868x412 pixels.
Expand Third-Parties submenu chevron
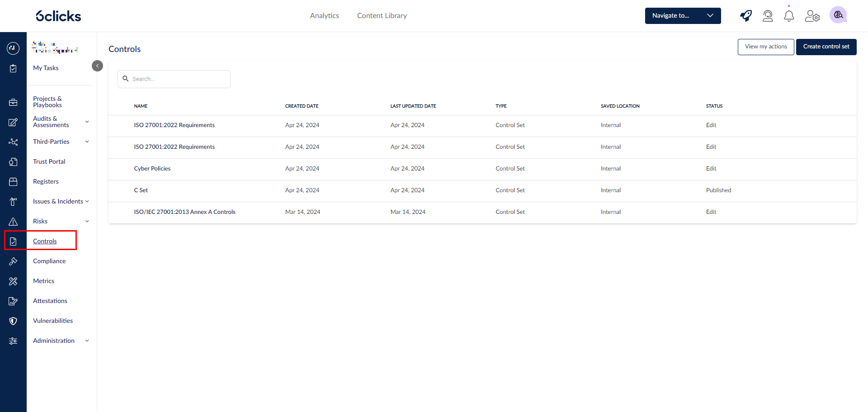87,142
